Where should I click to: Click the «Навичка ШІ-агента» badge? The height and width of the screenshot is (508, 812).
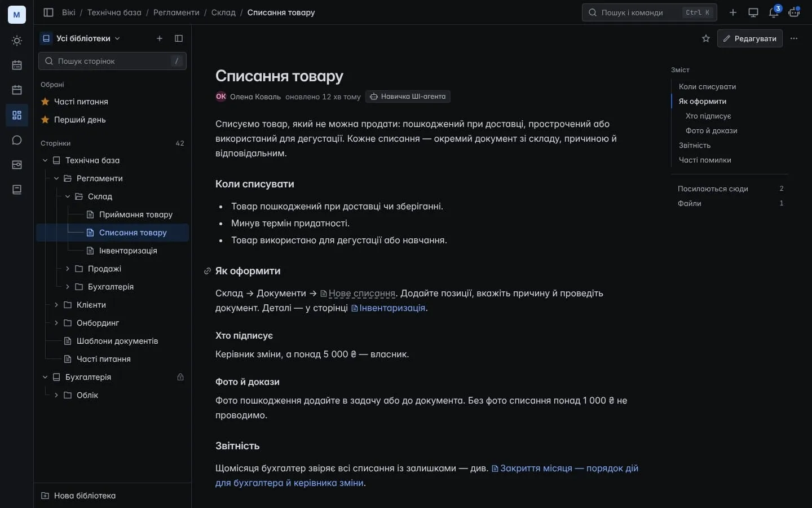[408, 97]
